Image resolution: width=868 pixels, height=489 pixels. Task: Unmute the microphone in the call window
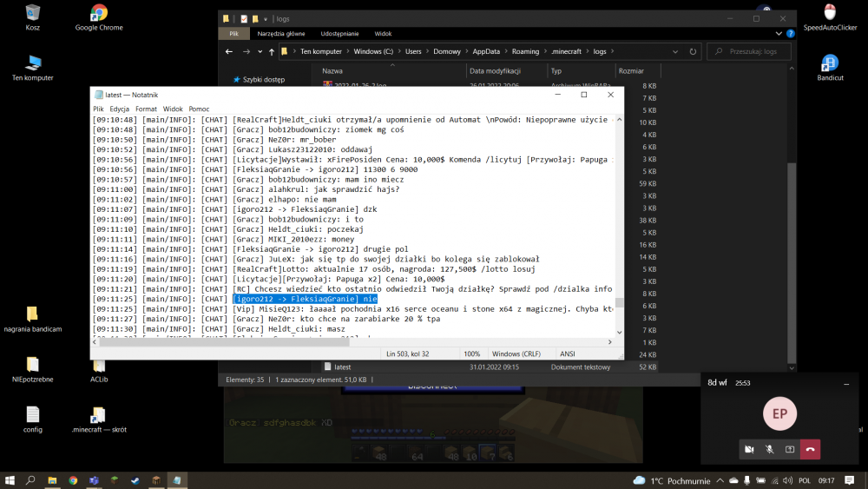(769, 449)
